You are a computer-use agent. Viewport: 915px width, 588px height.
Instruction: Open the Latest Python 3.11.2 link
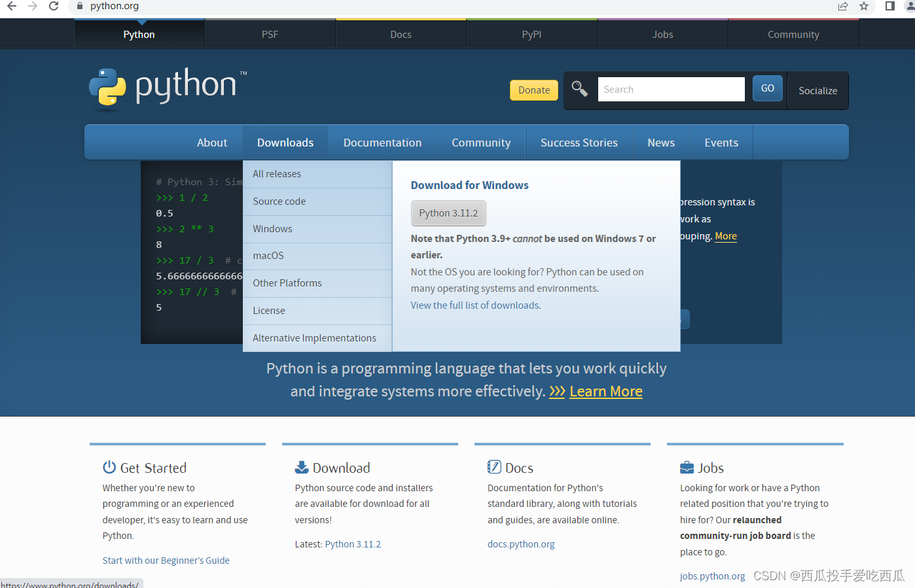(x=353, y=544)
